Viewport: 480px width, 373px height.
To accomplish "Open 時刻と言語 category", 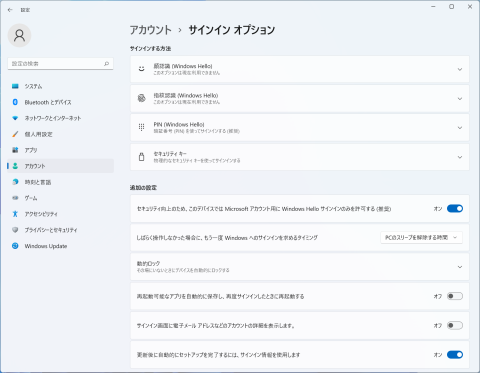I will tap(38, 182).
